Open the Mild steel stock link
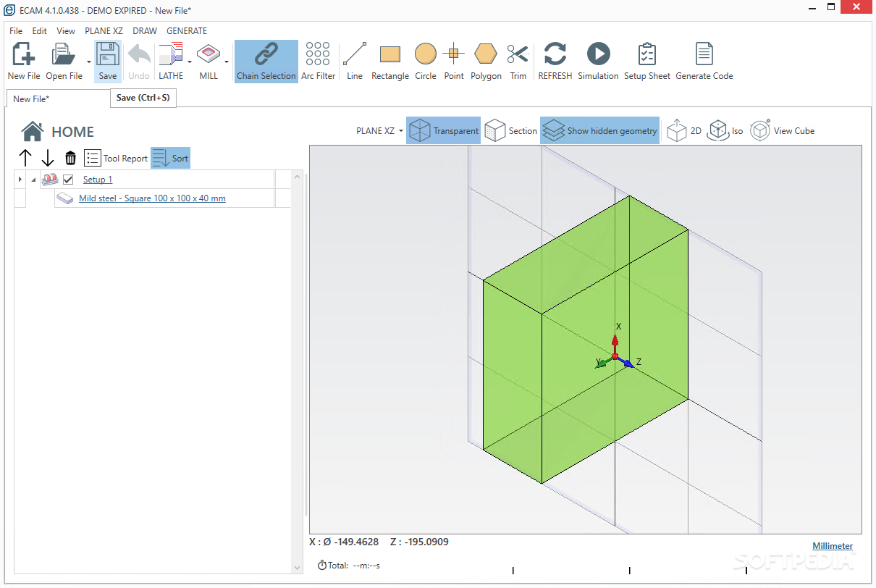The image size is (876, 588). (x=152, y=198)
